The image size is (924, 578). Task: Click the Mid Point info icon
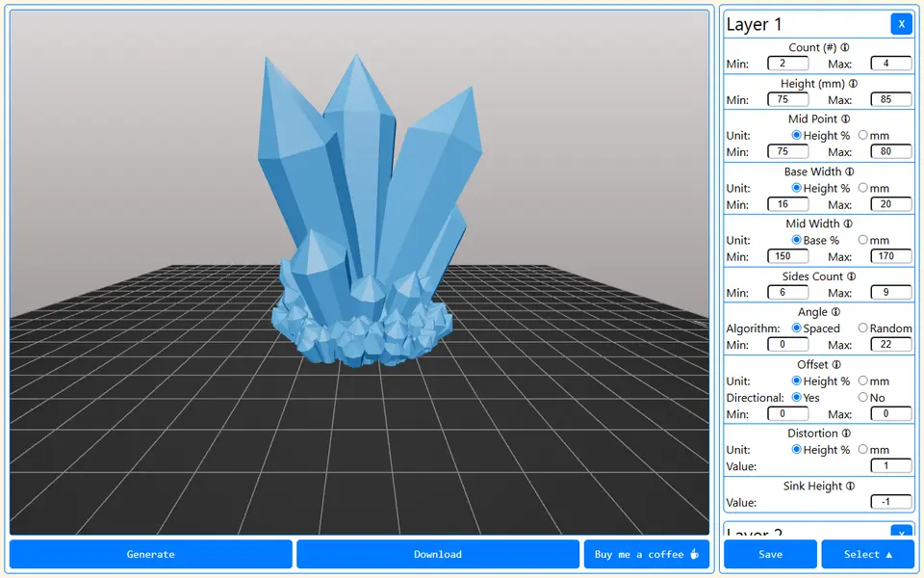[x=846, y=118]
